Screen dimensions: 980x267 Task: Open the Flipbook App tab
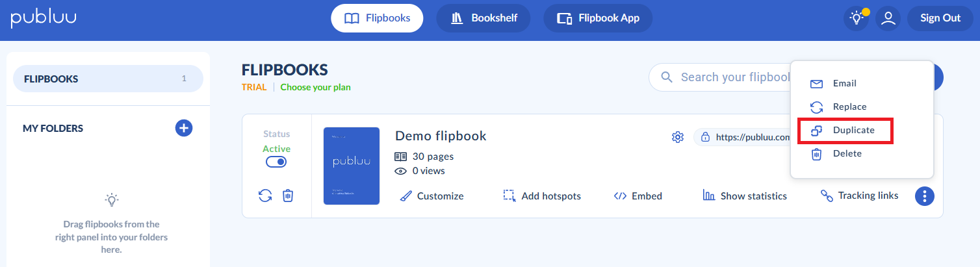click(x=598, y=18)
